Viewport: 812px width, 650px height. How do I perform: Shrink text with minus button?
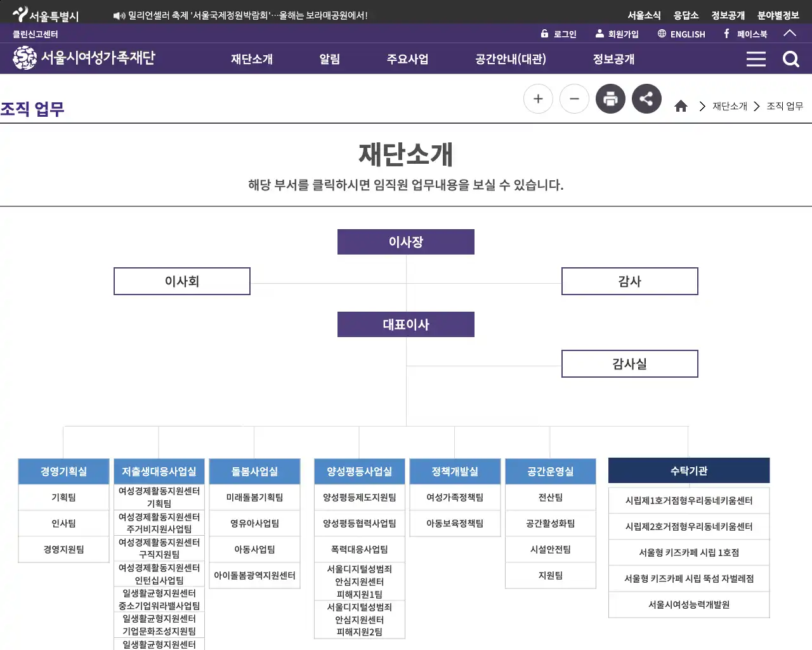tap(574, 98)
